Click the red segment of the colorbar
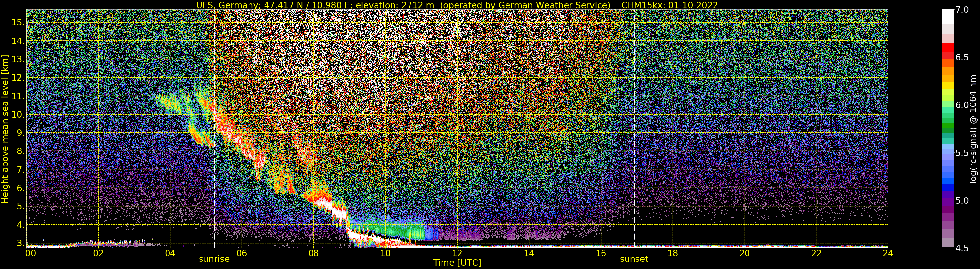980x269 pixels. tap(948, 48)
